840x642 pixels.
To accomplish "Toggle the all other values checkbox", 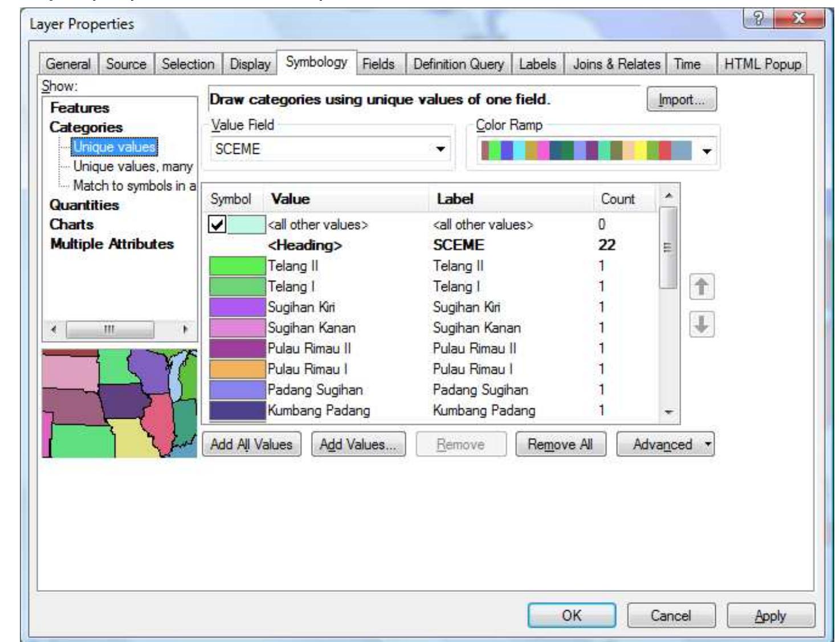I will coord(217,224).
